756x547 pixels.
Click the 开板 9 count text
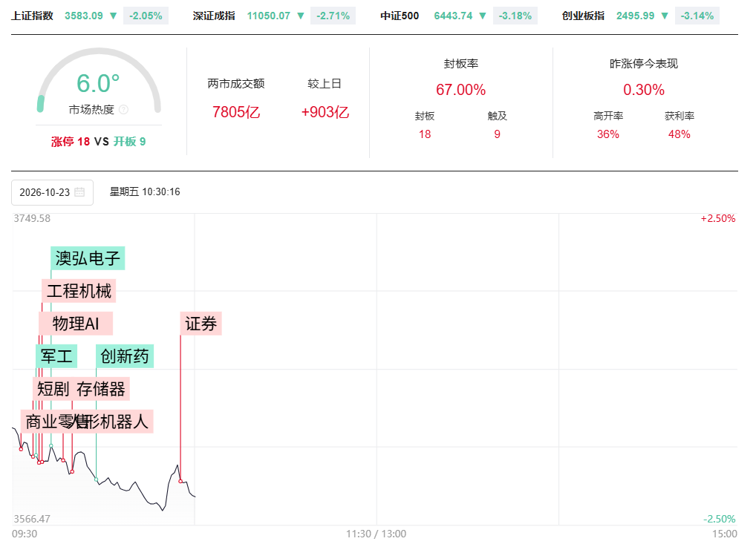[130, 142]
